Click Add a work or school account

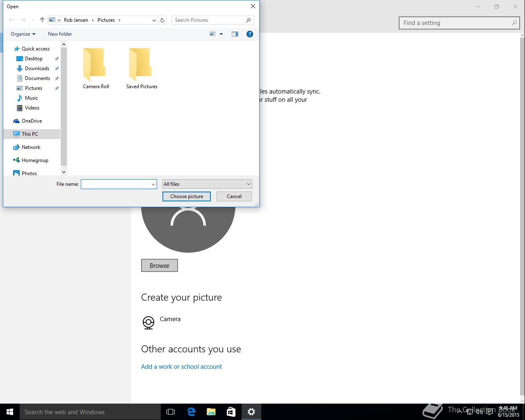(181, 367)
